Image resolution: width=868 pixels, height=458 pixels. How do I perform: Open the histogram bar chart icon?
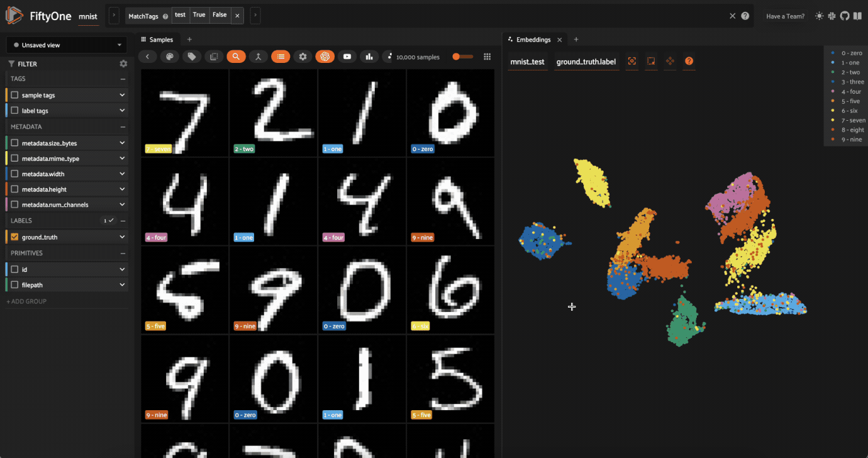click(x=369, y=57)
